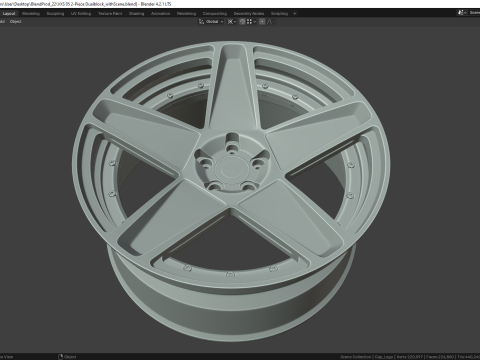Switch to the UV Editing workspace
Image resolution: width=480 pixels, height=360 pixels.
point(81,14)
